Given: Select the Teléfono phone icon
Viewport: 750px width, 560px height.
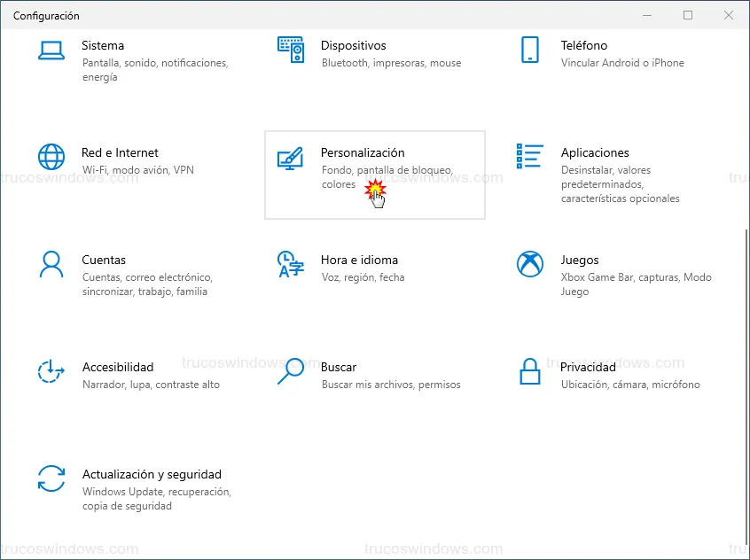Looking at the screenshot, I should pyautogui.click(x=530, y=50).
